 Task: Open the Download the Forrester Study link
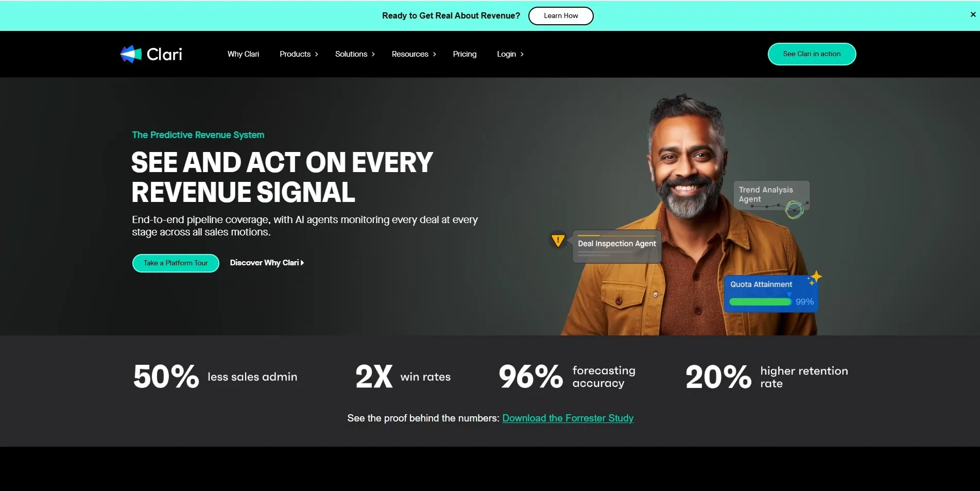coord(568,418)
